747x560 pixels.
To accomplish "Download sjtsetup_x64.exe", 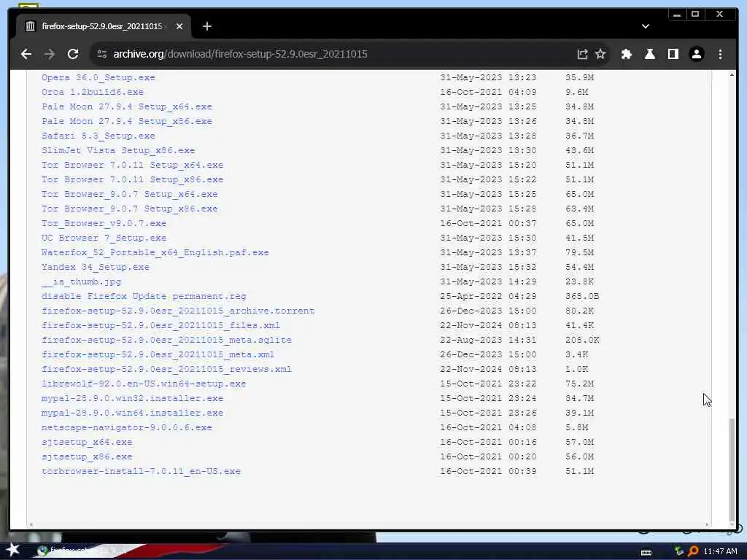I will (87, 443).
